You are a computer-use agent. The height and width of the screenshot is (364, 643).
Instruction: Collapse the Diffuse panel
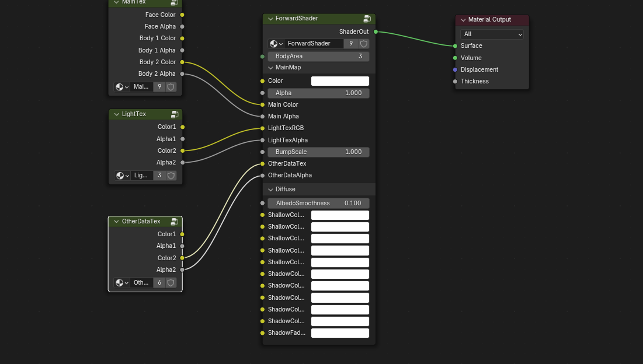(270, 190)
